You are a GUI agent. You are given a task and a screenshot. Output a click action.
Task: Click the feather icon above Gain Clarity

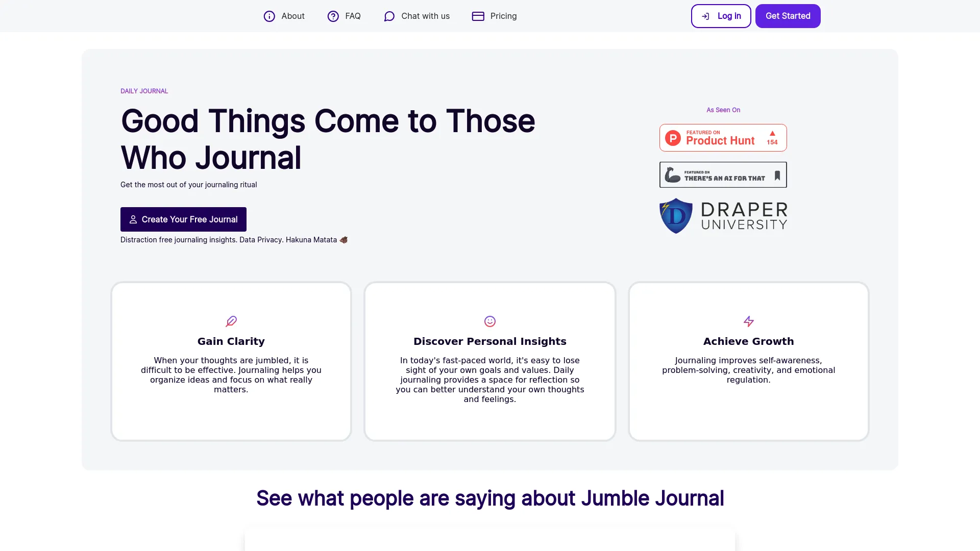(x=231, y=321)
